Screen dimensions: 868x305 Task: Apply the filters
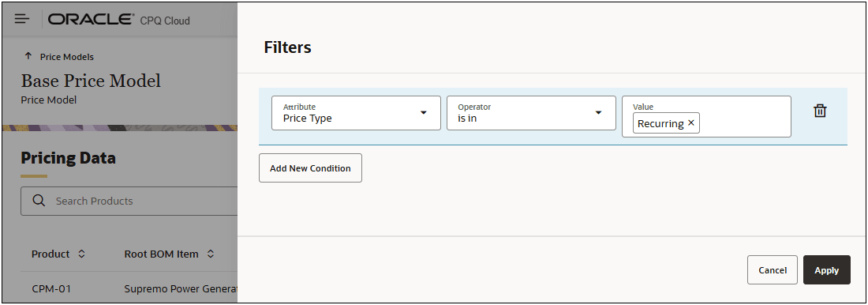[826, 270]
